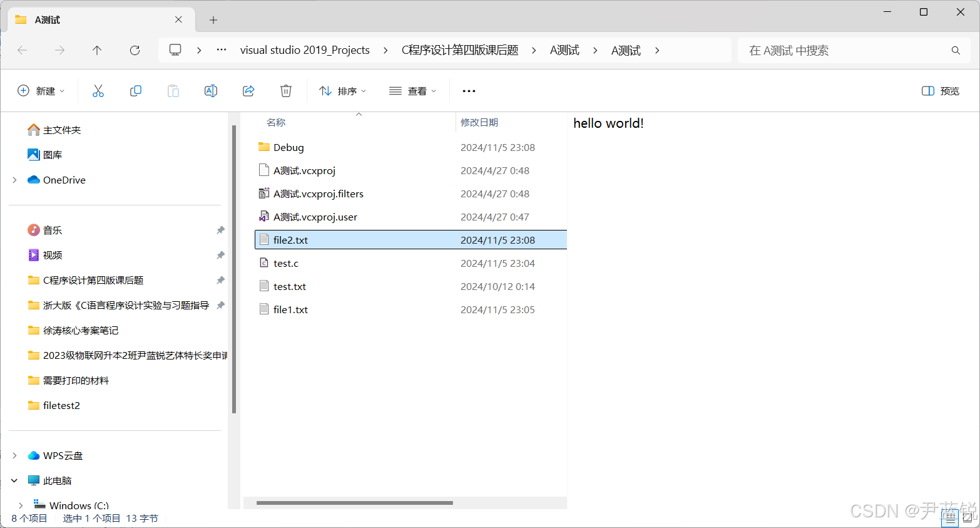The image size is (980, 528).
Task: Open a new File Explorer tab
Action: [x=213, y=20]
